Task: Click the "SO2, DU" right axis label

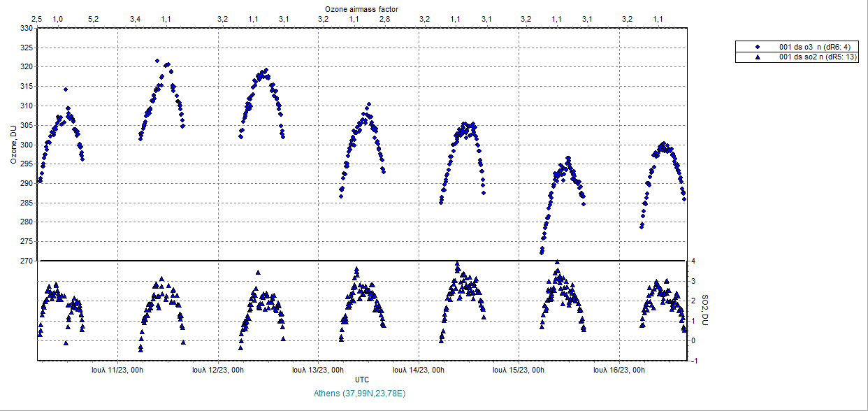Action: click(704, 310)
